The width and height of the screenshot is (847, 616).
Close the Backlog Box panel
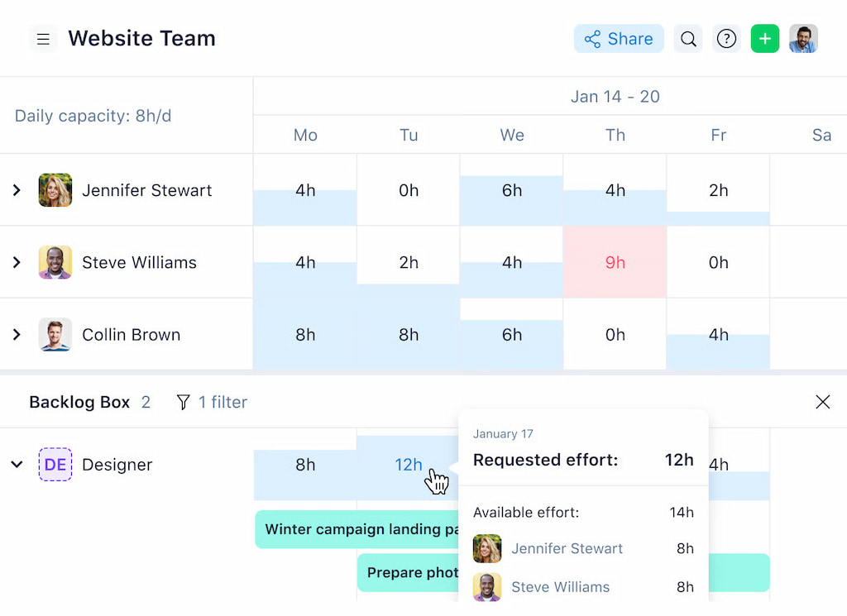tap(823, 402)
